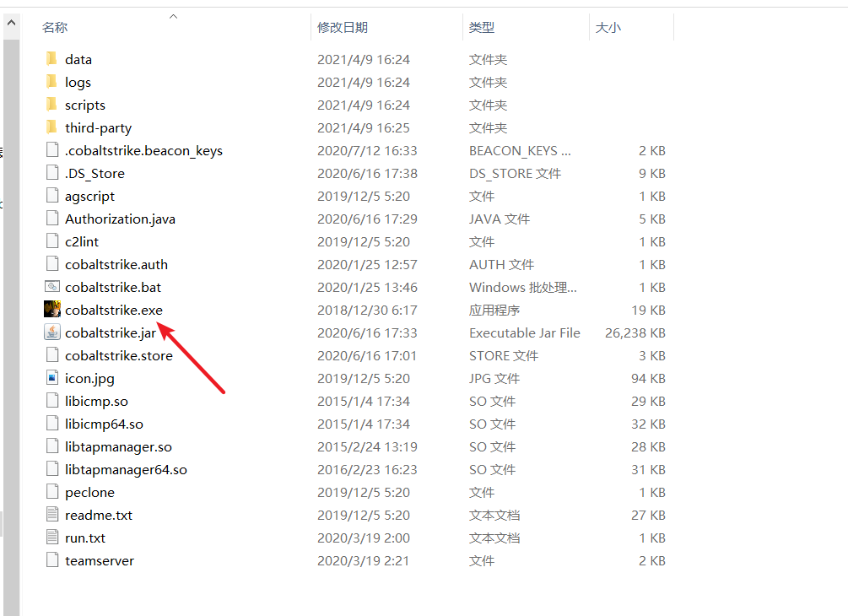Click the cobaltstrike.bat batch file icon
Viewport: 848px width, 616px height.
pyautogui.click(x=52, y=287)
